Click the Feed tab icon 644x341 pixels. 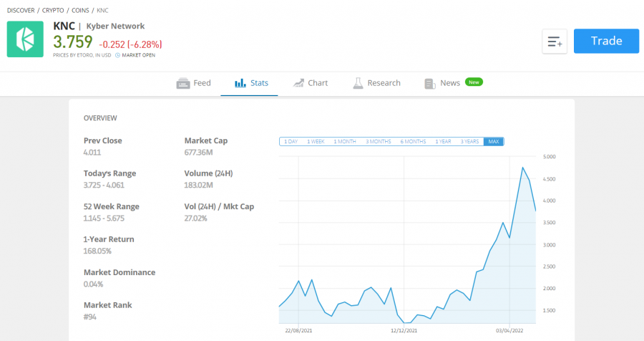pyautogui.click(x=183, y=83)
